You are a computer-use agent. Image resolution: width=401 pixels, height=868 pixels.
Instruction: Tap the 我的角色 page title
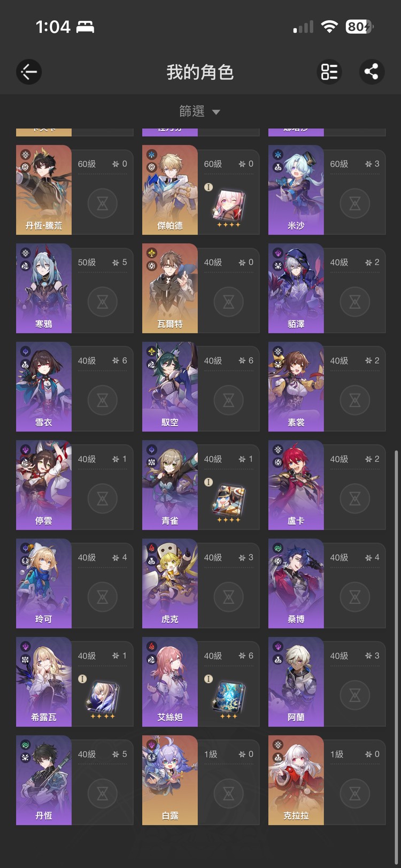200,72
